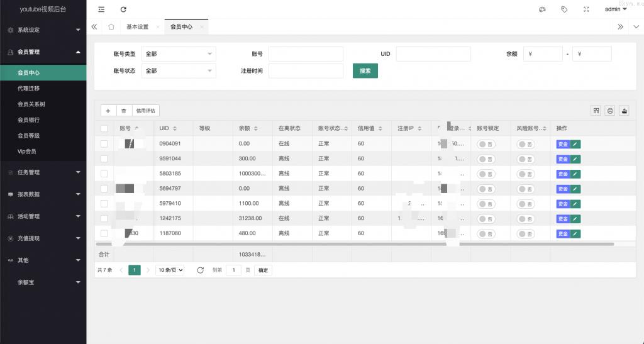The width and height of the screenshot is (644, 344).
Task: Check the box for UID 0904091 row
Action: (x=104, y=144)
